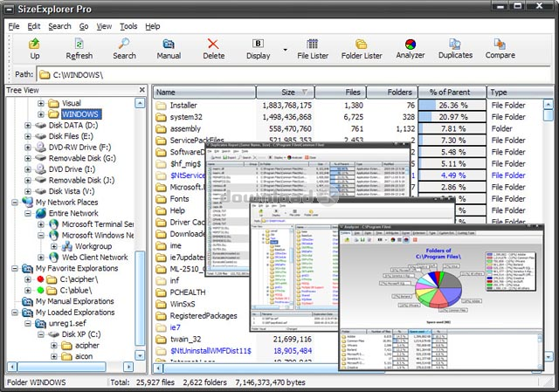
Task: Click tree view scroll down arrow
Action: (140, 355)
